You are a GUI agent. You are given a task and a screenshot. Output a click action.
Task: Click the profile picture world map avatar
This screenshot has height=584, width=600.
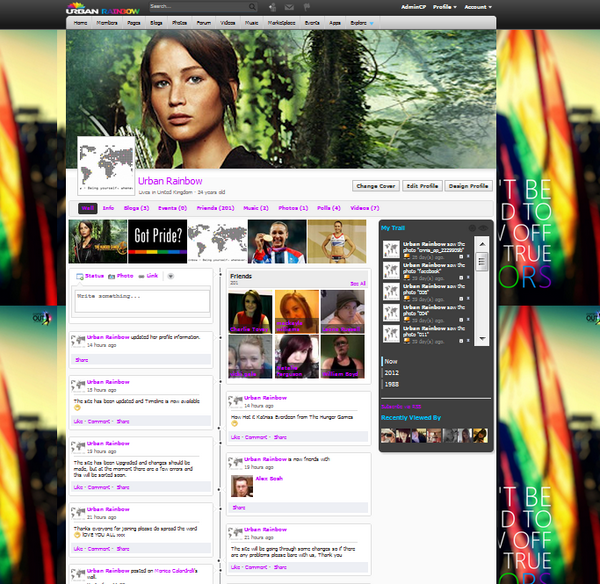point(106,166)
